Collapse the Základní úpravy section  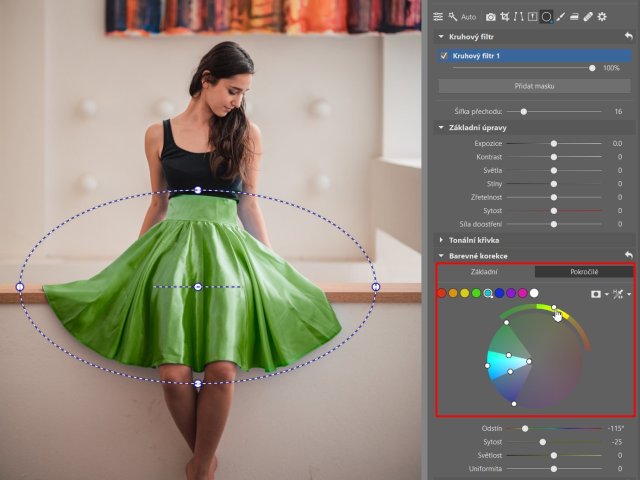click(x=441, y=127)
